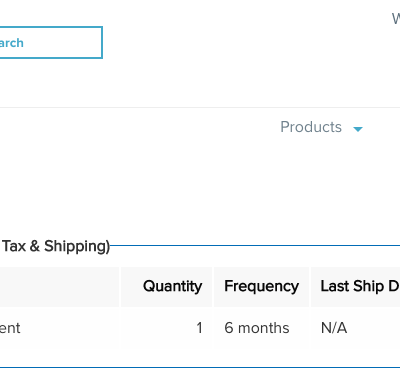Click the white space beneath the table
Image resolution: width=400 pixels, height=388 pixels.
click(x=200, y=379)
